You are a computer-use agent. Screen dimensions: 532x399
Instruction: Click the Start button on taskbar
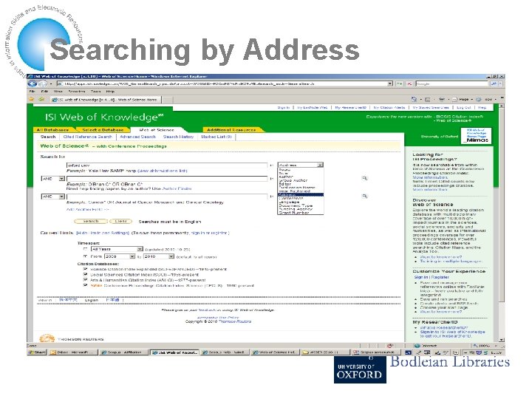click(38, 352)
